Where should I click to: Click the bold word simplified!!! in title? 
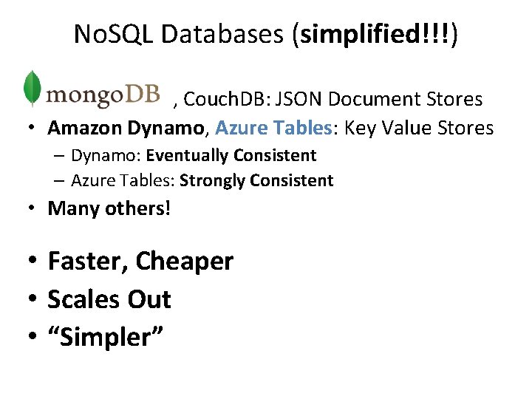coord(375,34)
